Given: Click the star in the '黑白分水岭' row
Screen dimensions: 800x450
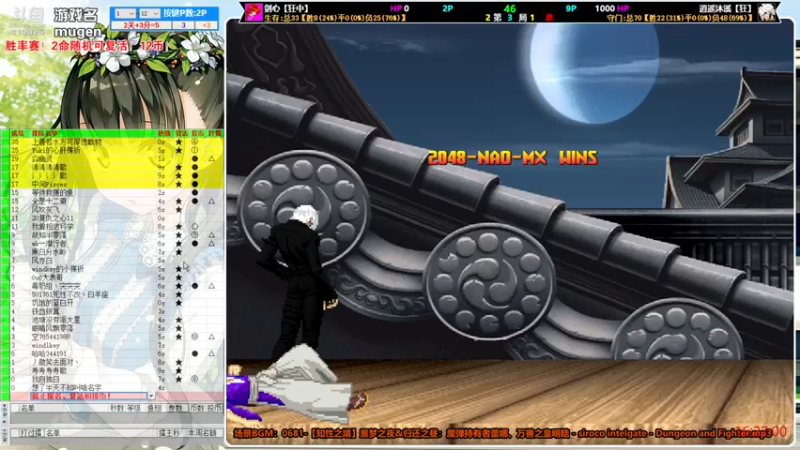Looking at the screenshot, I should pos(179,252).
